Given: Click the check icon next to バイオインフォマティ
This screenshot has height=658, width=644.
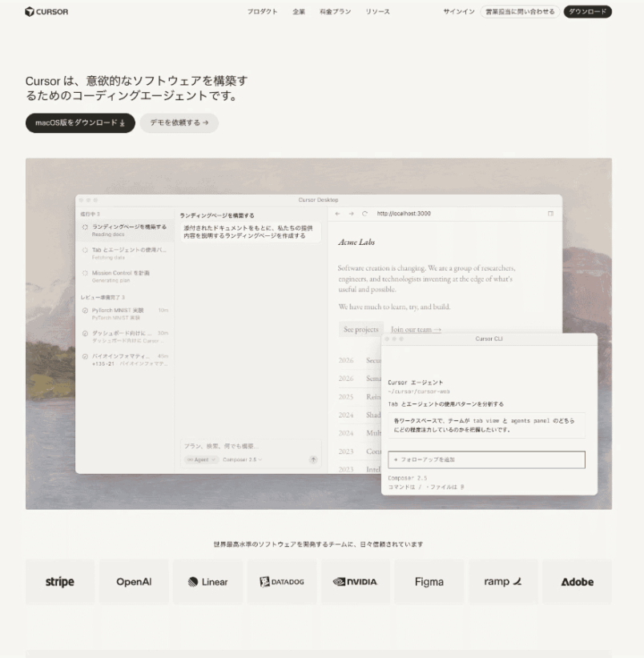Looking at the screenshot, I should pyautogui.click(x=85, y=356).
